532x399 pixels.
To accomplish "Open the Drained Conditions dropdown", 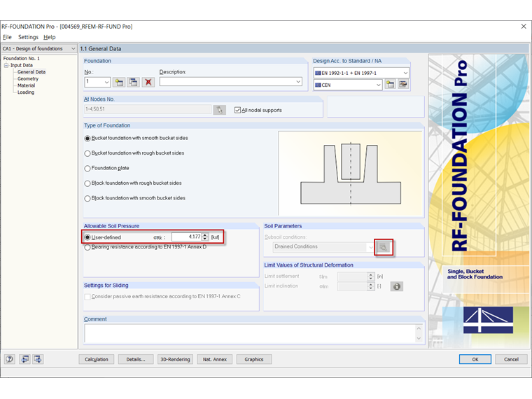I will [x=370, y=247].
